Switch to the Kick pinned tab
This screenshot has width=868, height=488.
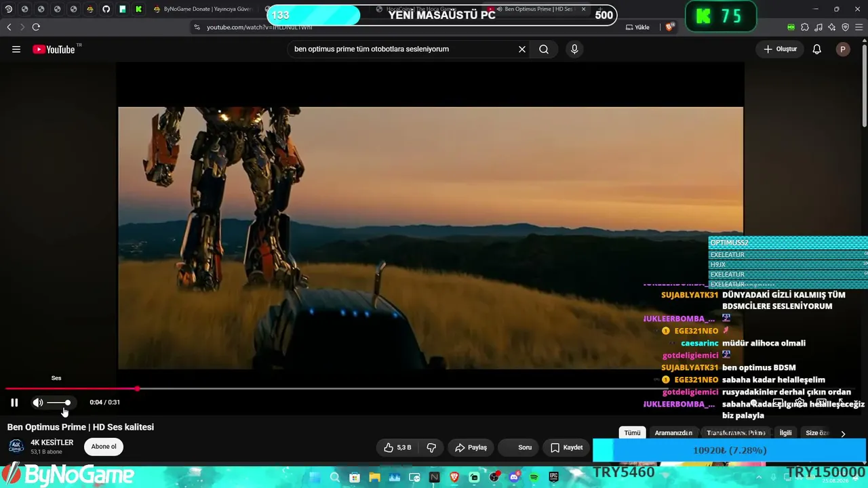point(138,9)
